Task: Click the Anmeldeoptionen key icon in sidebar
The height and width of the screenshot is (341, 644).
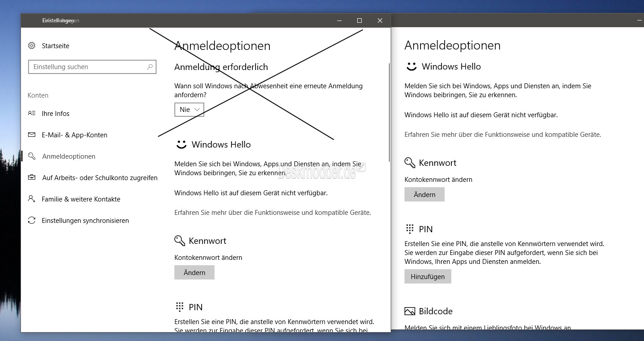Action: pyautogui.click(x=32, y=156)
